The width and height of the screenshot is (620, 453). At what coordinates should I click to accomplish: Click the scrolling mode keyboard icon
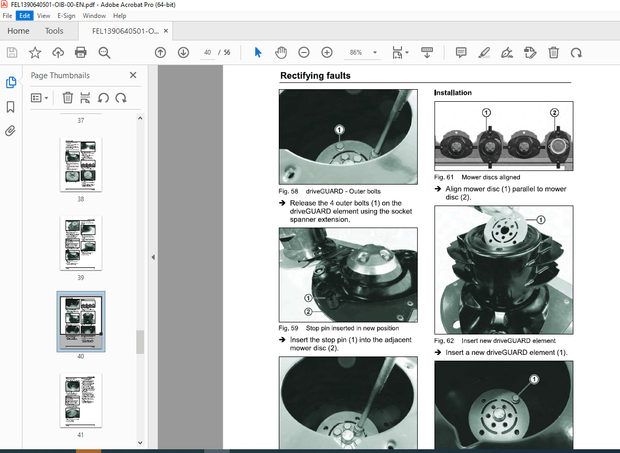[x=427, y=53]
